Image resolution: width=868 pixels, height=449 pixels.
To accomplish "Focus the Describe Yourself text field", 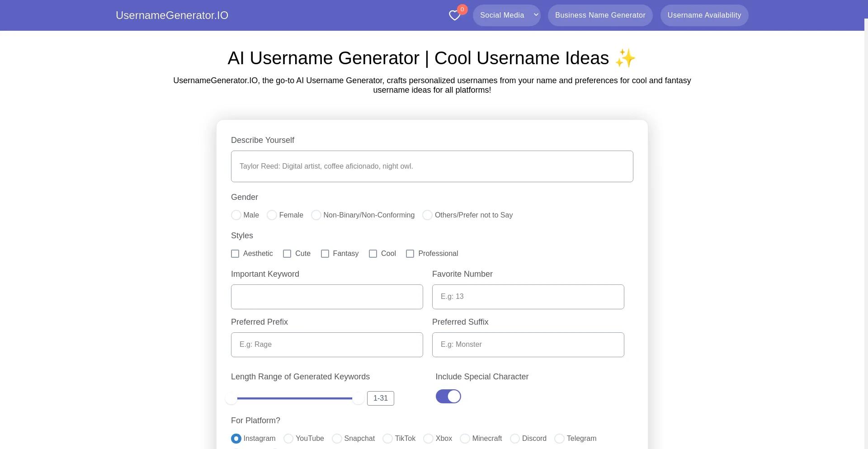I will pos(432,166).
